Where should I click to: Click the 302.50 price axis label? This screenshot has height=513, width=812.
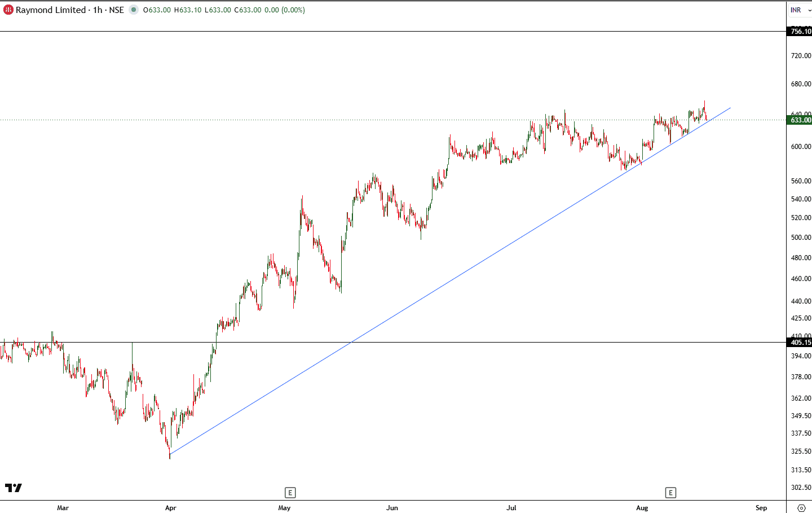[x=801, y=487]
